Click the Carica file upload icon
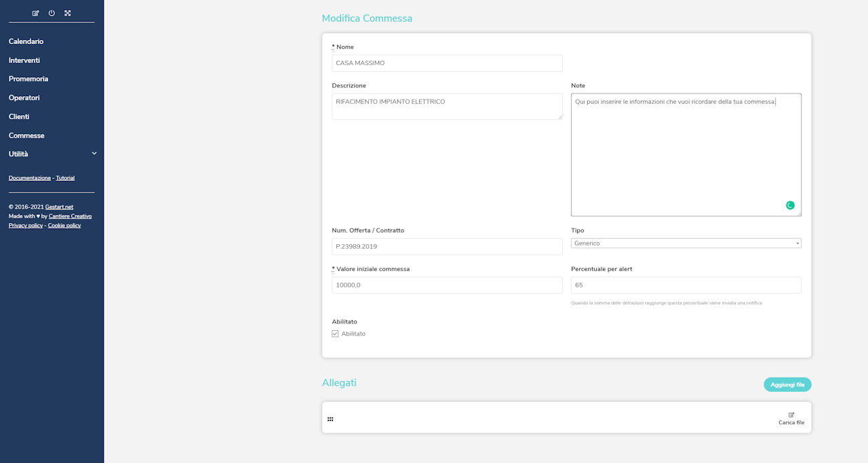This screenshot has width=868, height=463. (x=791, y=415)
